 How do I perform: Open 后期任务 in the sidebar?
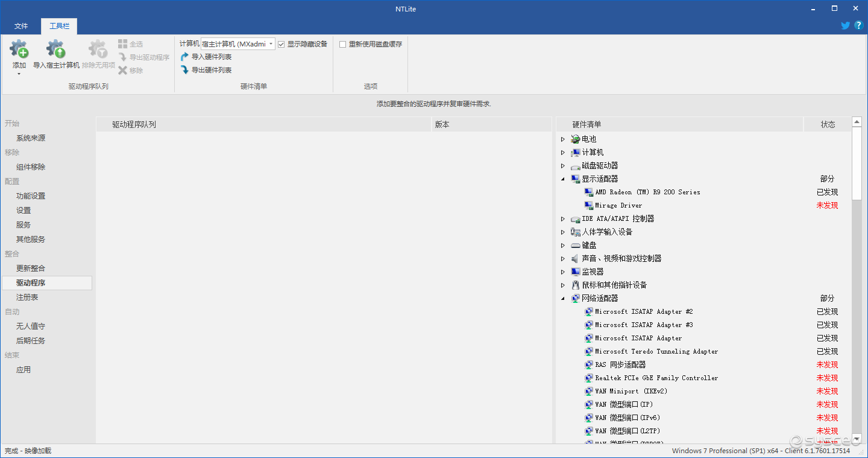coord(31,341)
